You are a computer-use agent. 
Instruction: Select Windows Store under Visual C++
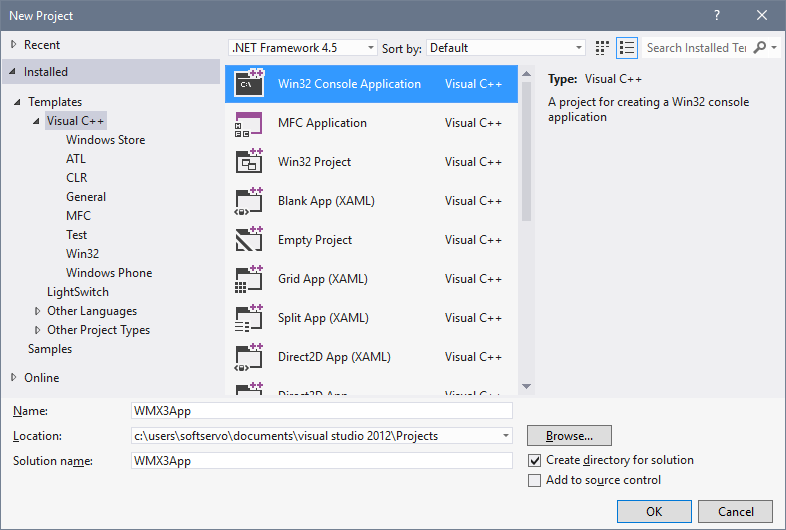pyautogui.click(x=106, y=140)
